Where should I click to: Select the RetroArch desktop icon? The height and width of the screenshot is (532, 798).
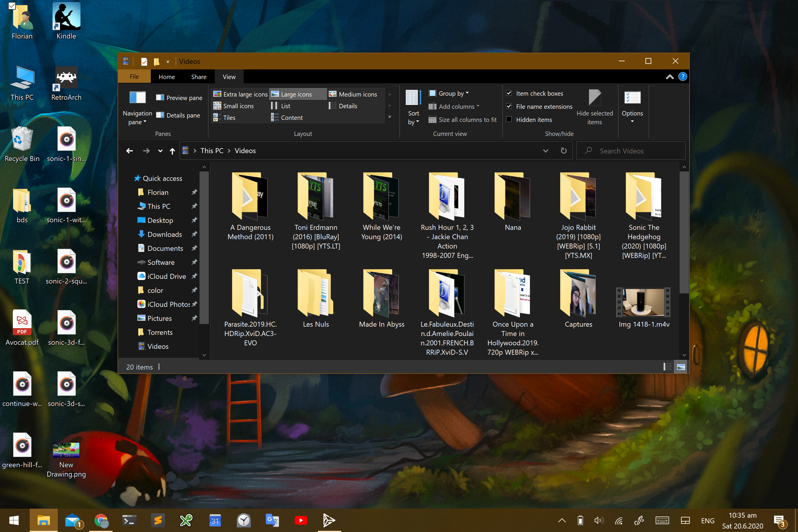tap(66, 83)
